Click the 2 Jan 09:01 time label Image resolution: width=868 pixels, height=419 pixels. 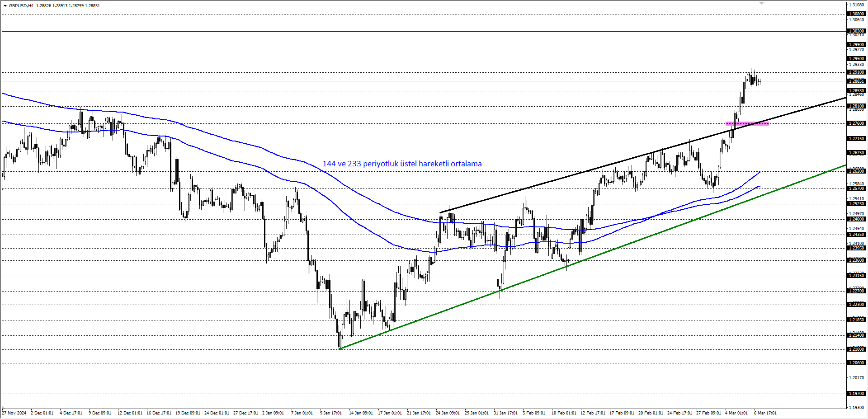(274, 413)
